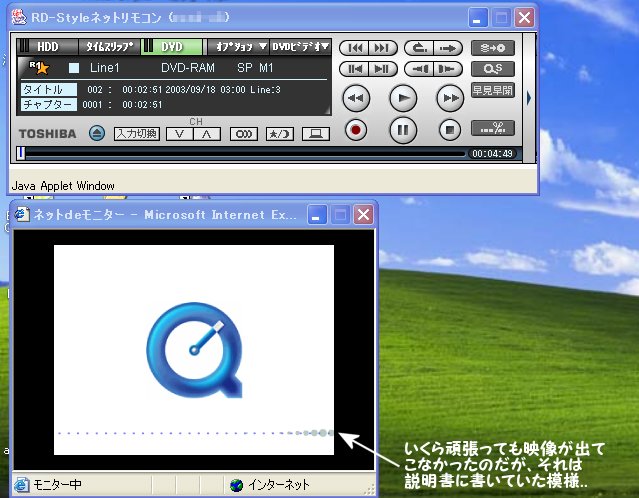Click the R1 star icon in the display
The width and height of the screenshot is (639, 498).
tap(39, 67)
